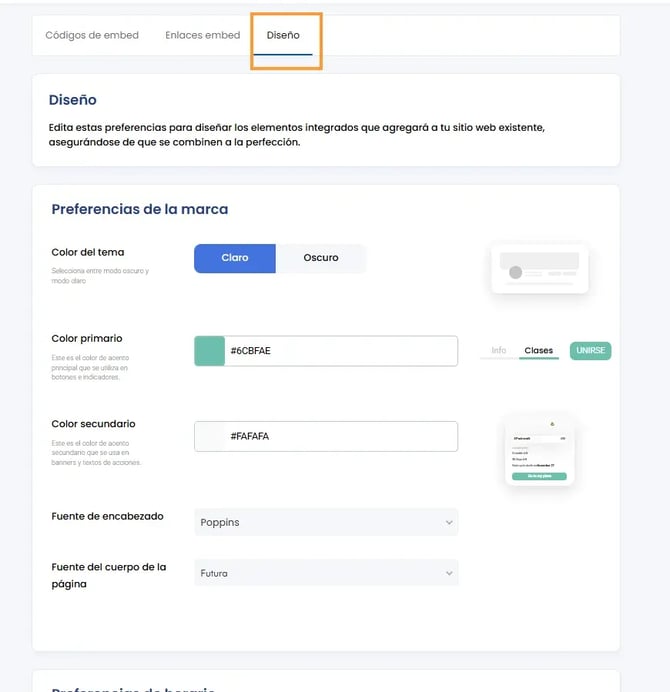Choose the Claro theme option
The image size is (670, 692).
pos(235,258)
